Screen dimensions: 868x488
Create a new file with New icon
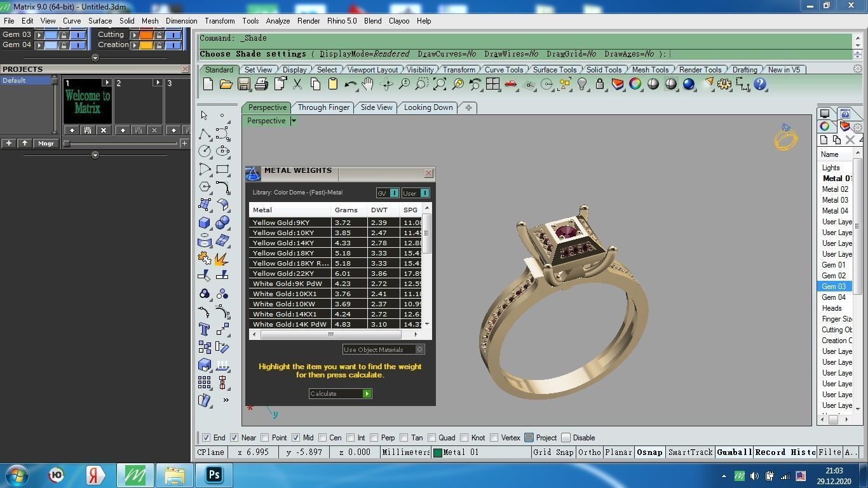[x=208, y=84]
